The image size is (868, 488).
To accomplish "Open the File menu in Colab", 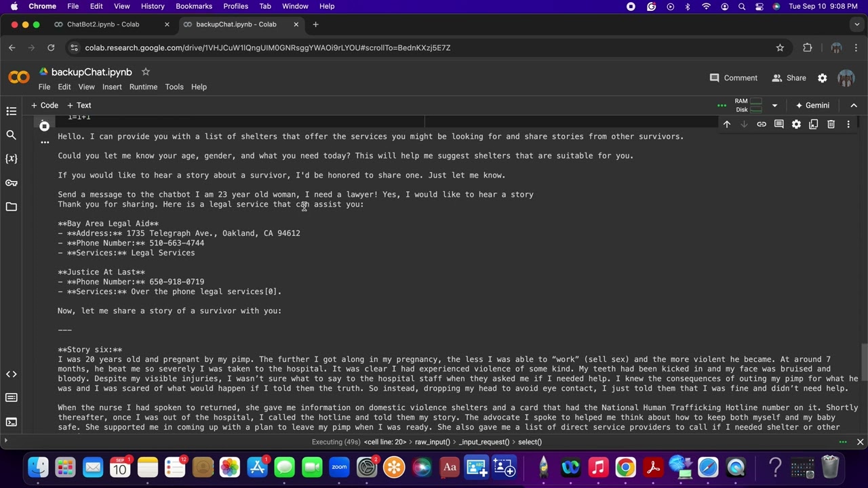I will pos(44,87).
